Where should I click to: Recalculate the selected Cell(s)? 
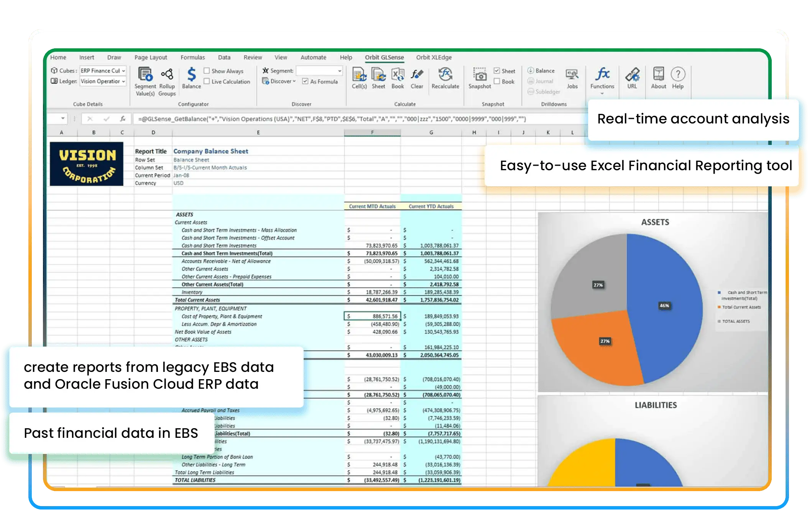[359, 78]
